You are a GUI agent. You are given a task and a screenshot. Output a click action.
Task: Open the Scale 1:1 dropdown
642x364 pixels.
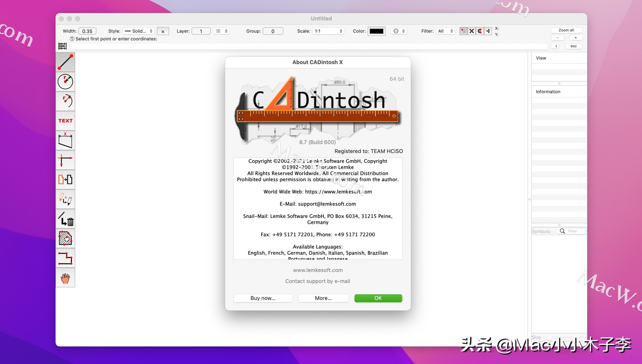(328, 31)
